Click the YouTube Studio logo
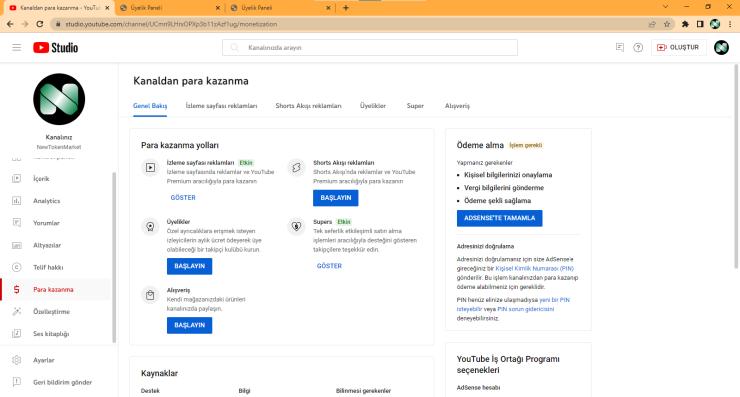 (x=56, y=48)
